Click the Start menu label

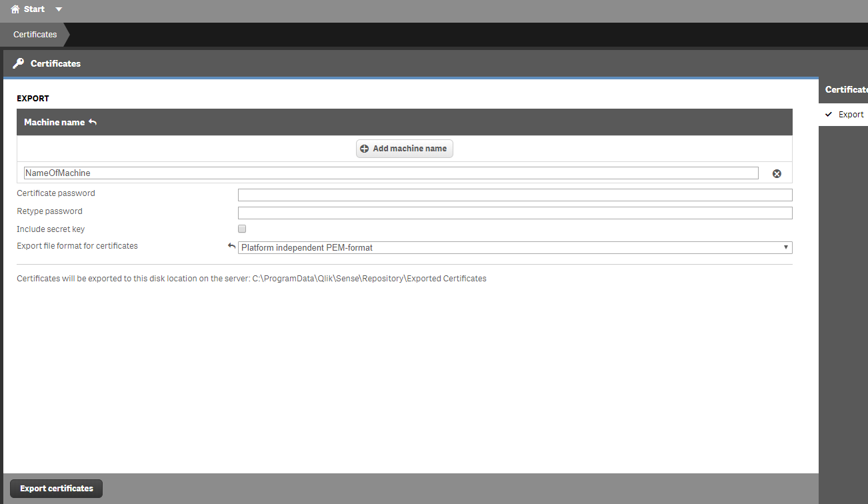click(x=34, y=9)
